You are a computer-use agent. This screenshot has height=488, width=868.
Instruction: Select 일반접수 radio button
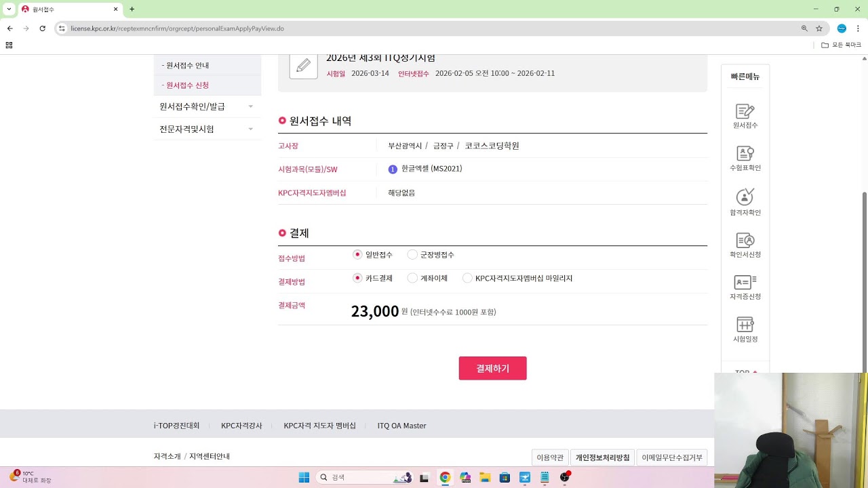357,254
